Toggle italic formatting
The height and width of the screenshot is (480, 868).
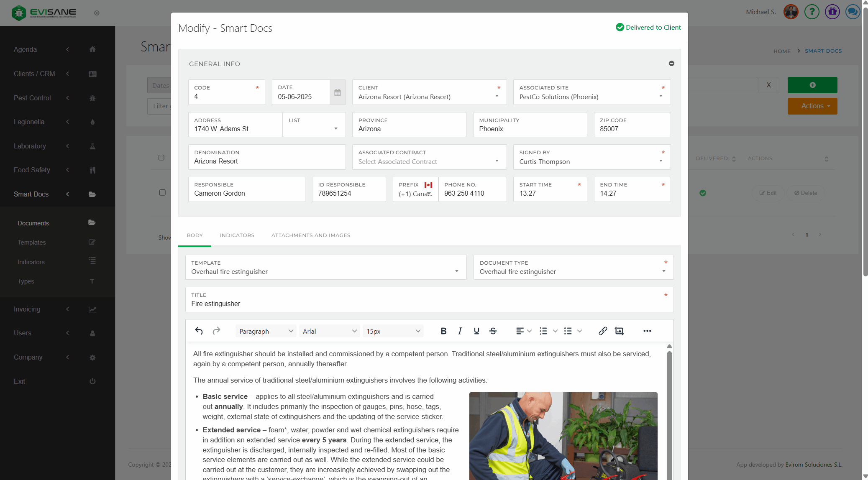coord(460,331)
